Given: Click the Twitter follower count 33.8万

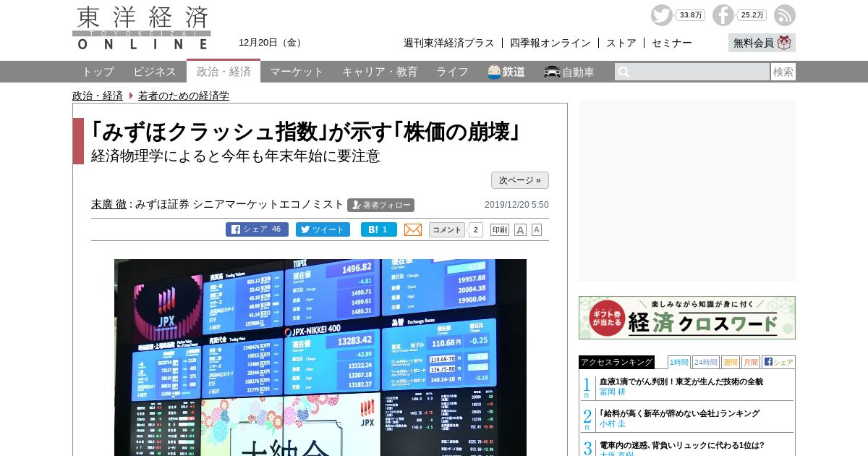Looking at the screenshot, I should click(x=691, y=15).
